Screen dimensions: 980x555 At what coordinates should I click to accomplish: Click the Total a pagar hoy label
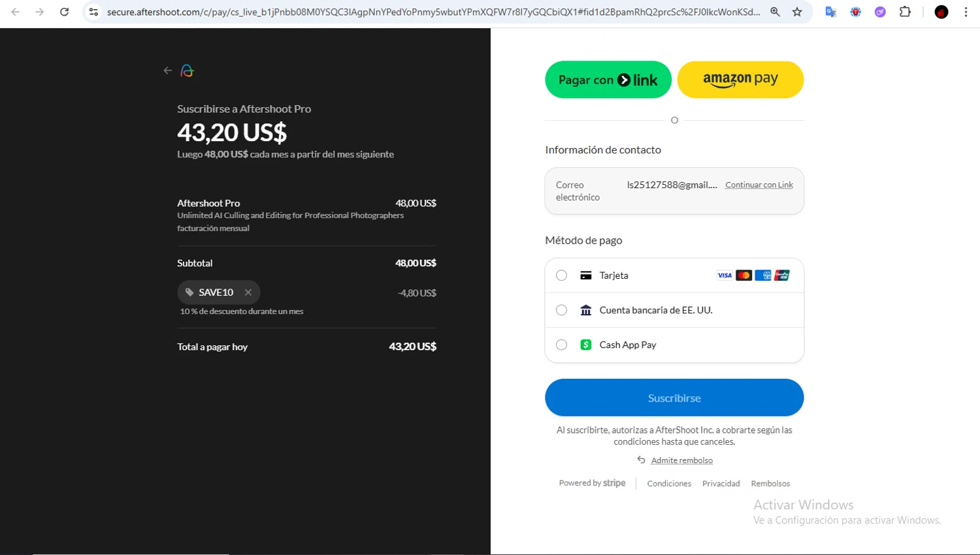tap(212, 347)
